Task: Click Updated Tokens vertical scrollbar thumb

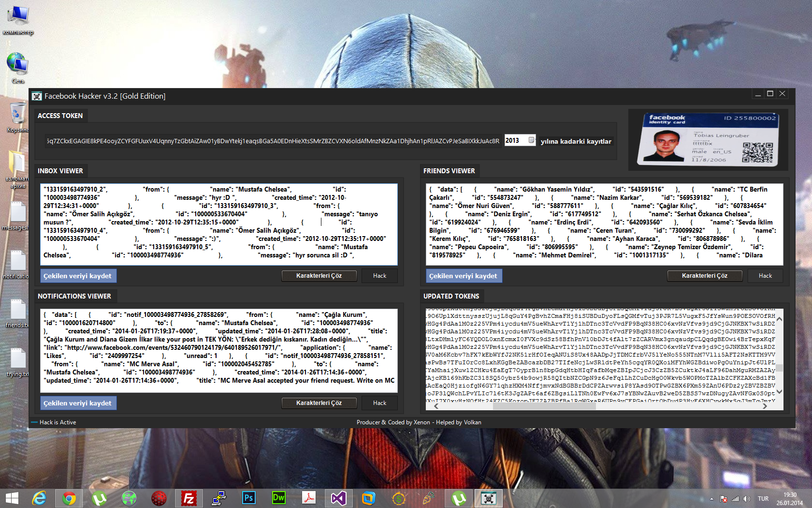Action: (x=779, y=368)
